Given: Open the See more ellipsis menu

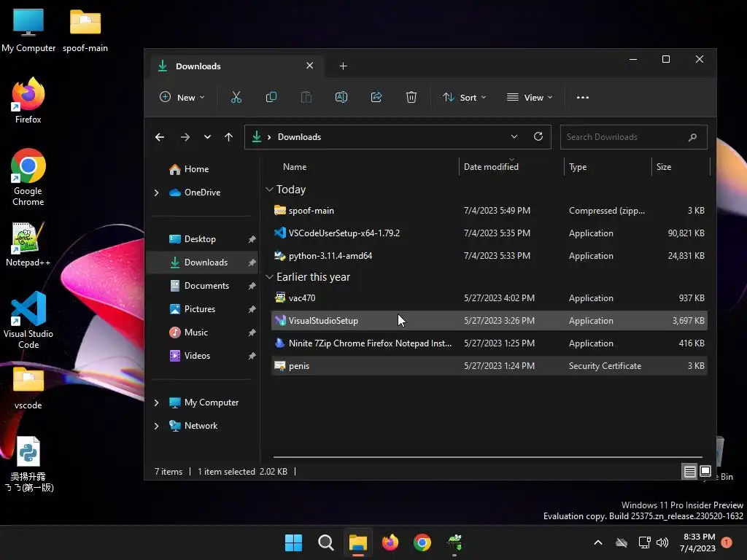Looking at the screenshot, I should [x=583, y=97].
